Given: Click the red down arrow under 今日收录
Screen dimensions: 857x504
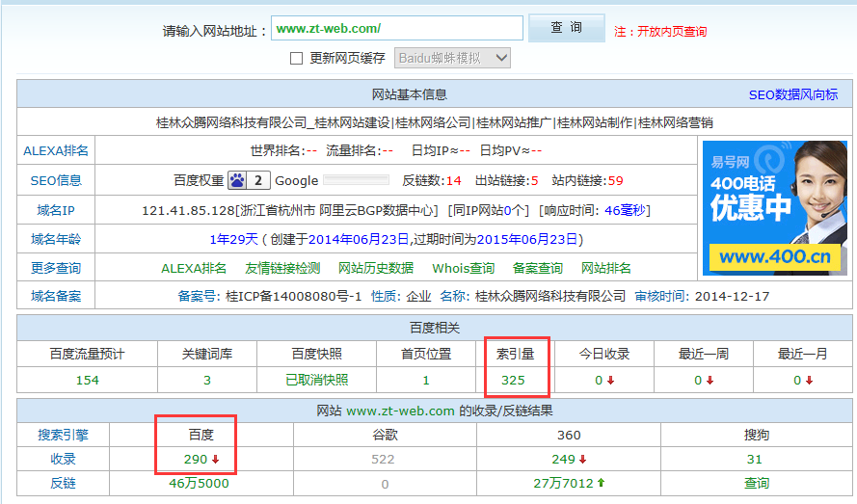Looking at the screenshot, I should coord(611,381).
